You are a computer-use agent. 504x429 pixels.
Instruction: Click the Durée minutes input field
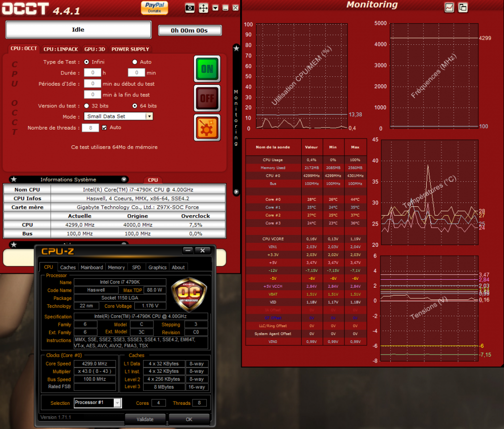136,73
